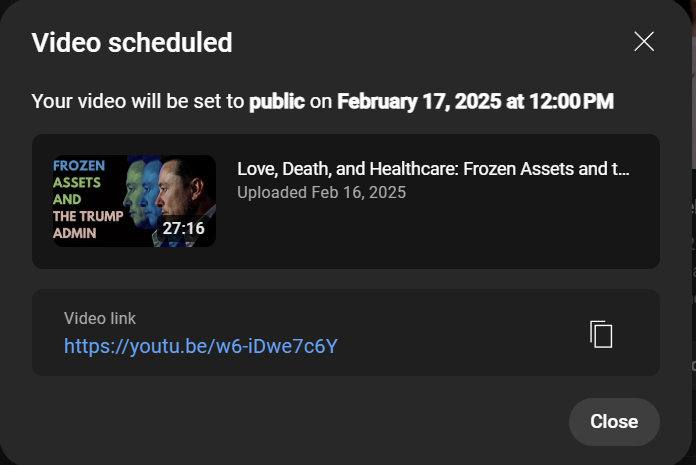Open the youtu.be/w6-iDwe7c6Y link
This screenshot has height=465, width=696.
click(201, 346)
